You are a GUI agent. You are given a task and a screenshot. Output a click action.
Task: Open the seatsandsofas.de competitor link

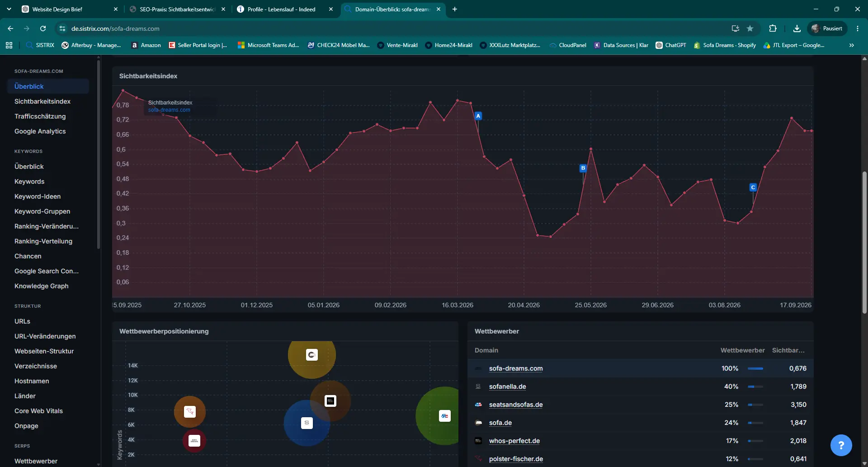point(516,405)
